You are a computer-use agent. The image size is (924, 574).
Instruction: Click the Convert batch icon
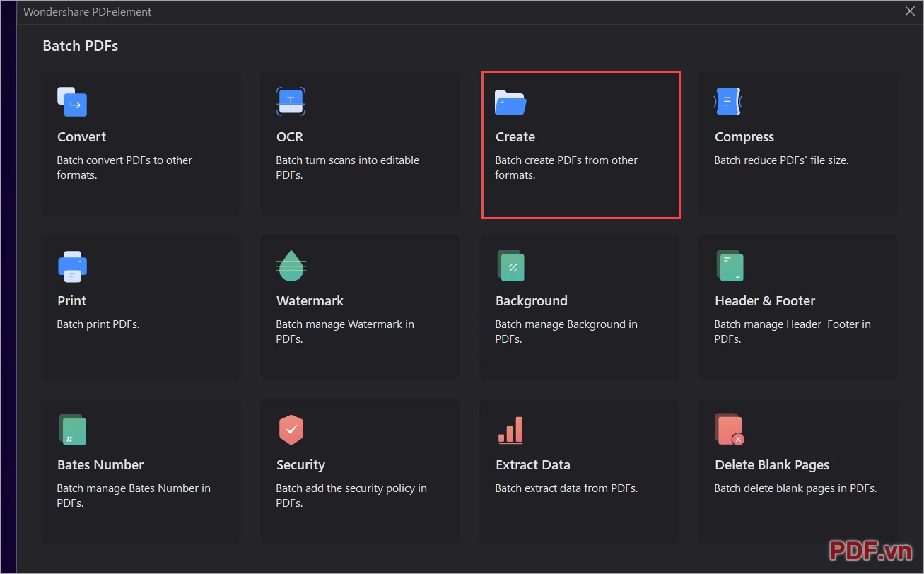(72, 102)
